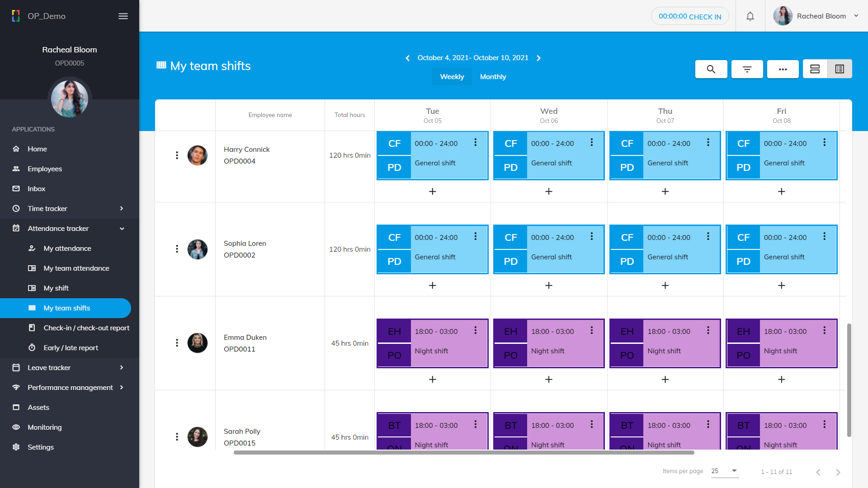Click the horizontal scrollbar under the table
The width and height of the screenshot is (868, 488).
[x=463, y=452]
